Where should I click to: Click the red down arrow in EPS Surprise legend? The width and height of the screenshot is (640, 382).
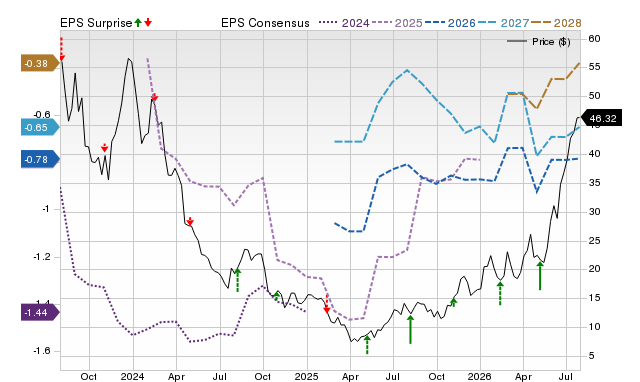[x=148, y=22]
